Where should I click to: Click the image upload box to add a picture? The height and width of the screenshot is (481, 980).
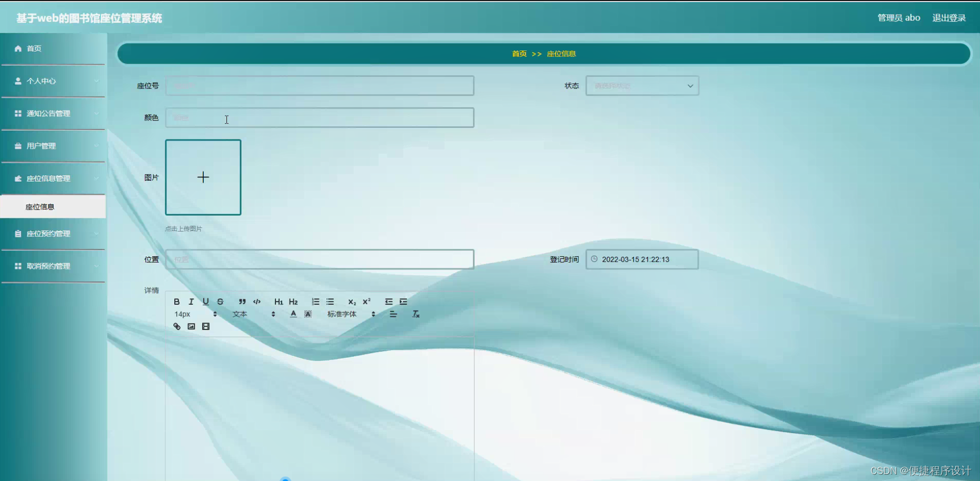pyautogui.click(x=203, y=177)
